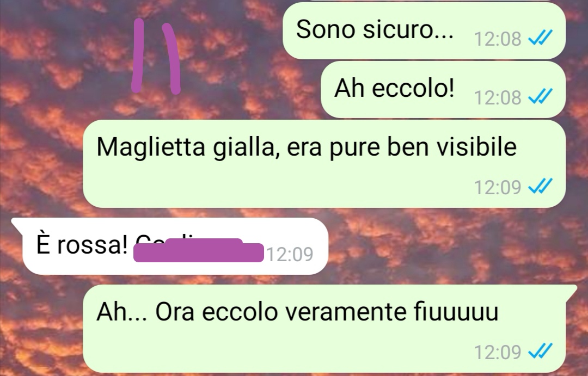Click the blue read ticks on 'Sono sicuro...'
This screenshot has height=376, width=588.
(540, 38)
